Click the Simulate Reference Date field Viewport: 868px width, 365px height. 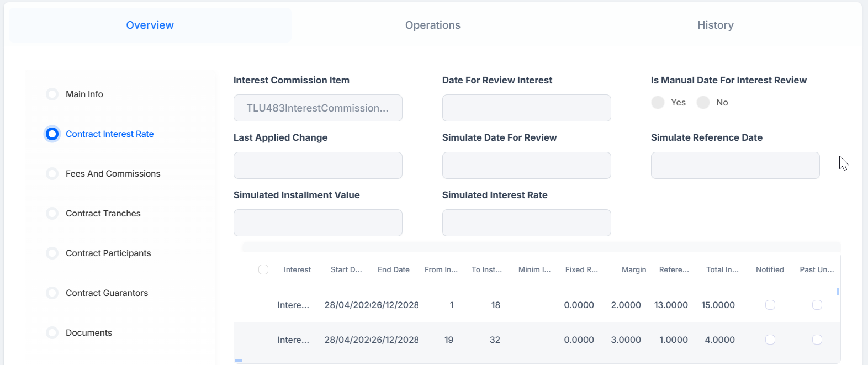(735, 165)
